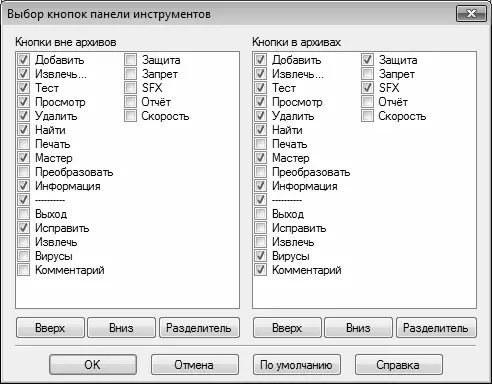Enable Запрет checkbox in right list
This screenshot has height=384, width=492.
pyautogui.click(x=367, y=74)
